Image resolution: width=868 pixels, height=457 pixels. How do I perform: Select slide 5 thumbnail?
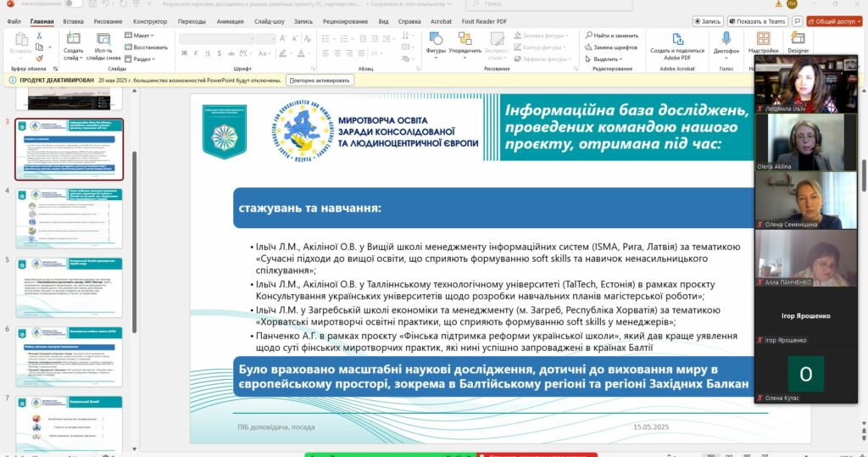tap(70, 287)
